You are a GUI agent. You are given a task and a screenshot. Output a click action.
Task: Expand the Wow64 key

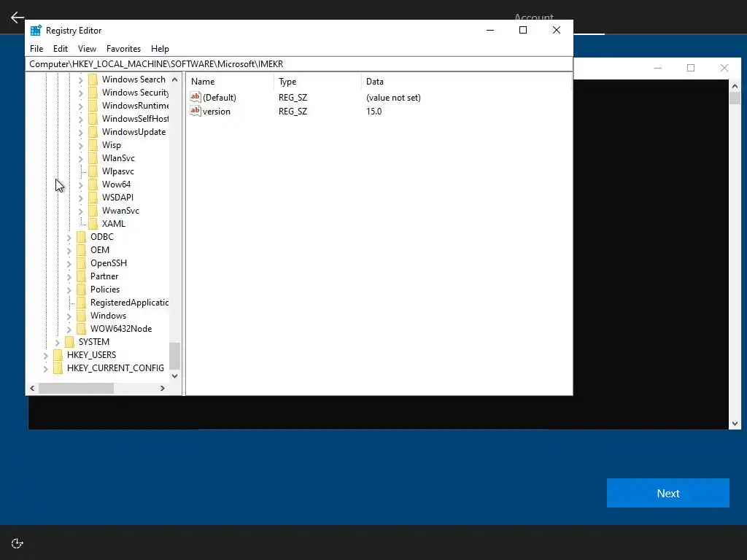coord(80,184)
